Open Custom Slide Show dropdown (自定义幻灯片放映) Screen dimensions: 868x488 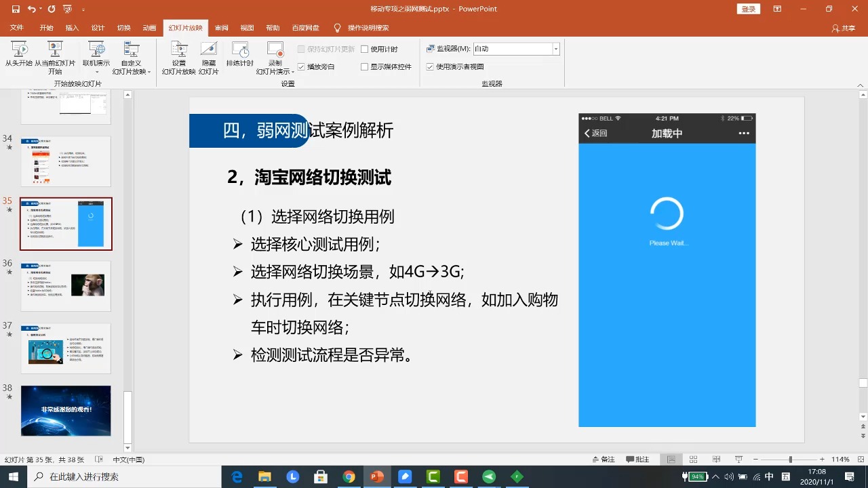pyautogui.click(x=131, y=58)
